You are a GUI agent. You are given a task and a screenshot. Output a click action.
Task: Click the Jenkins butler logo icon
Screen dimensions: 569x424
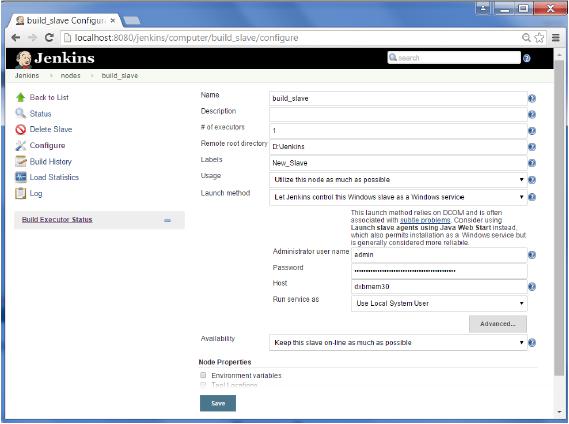23,59
